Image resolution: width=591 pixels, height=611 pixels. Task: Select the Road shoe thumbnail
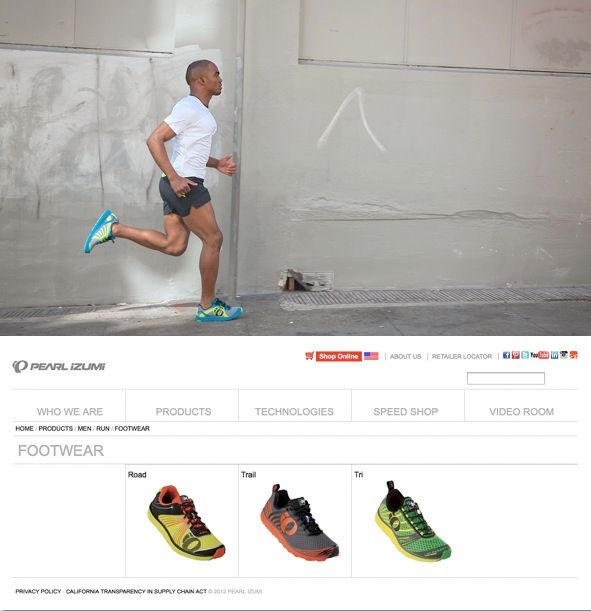point(186,522)
